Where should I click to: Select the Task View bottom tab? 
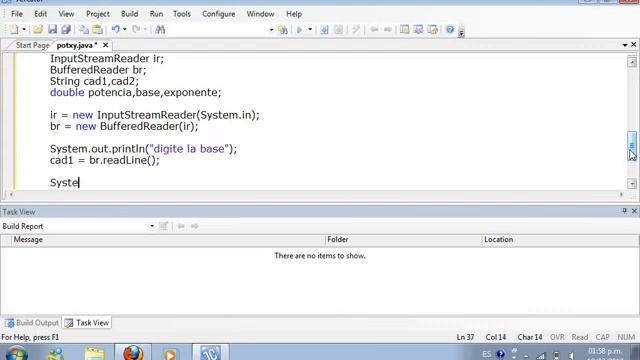coord(87,323)
